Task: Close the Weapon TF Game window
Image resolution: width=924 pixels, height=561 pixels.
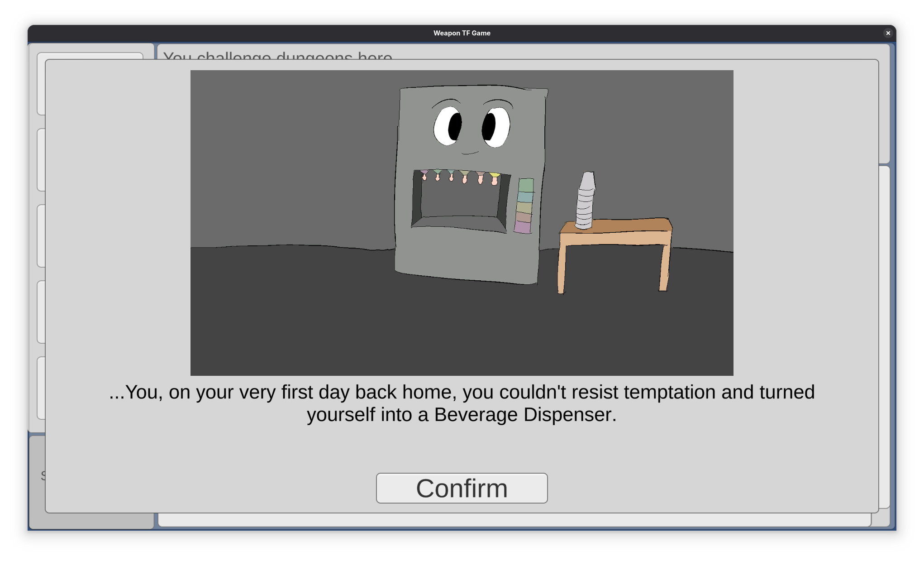Action: [x=888, y=33]
